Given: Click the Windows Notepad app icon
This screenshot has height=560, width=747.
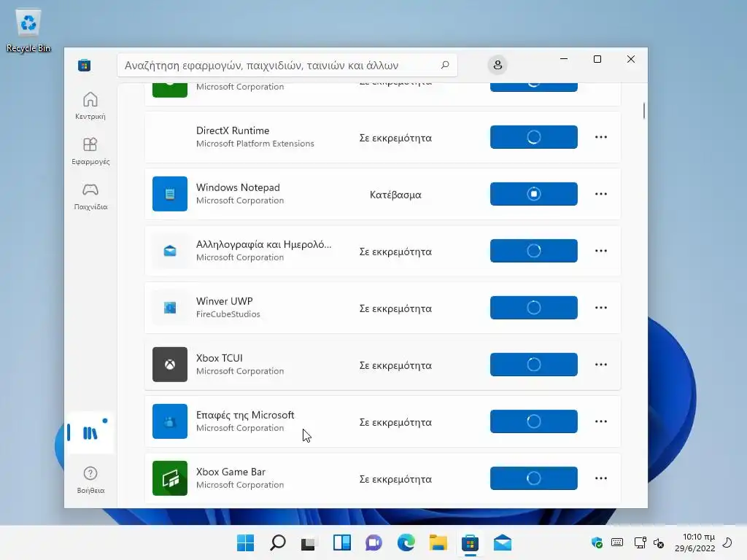Looking at the screenshot, I should [169, 194].
